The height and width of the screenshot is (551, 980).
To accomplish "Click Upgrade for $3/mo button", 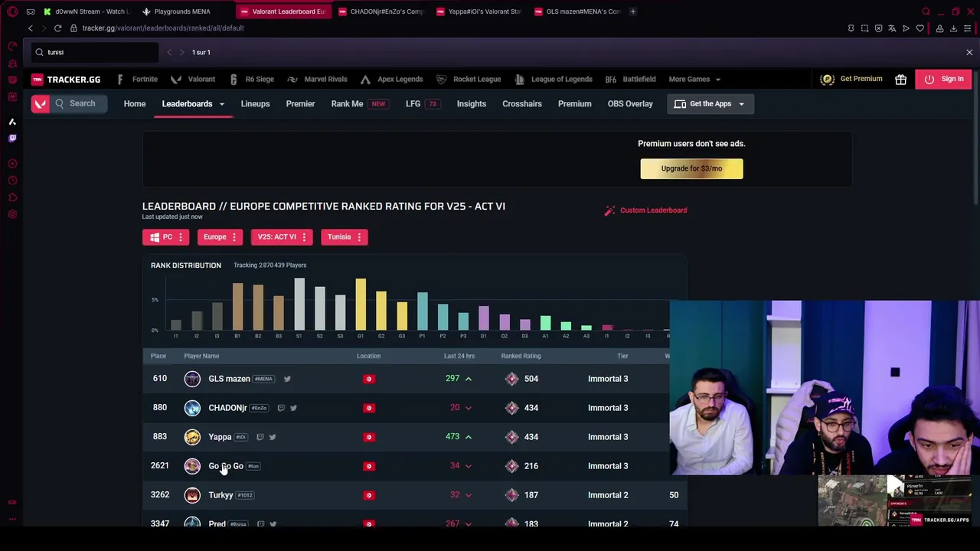I will pyautogui.click(x=691, y=168).
